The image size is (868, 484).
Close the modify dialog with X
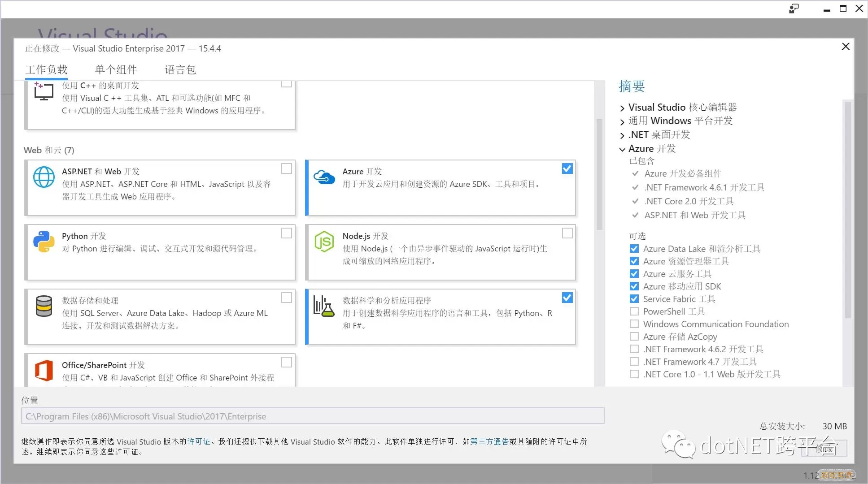pos(846,47)
